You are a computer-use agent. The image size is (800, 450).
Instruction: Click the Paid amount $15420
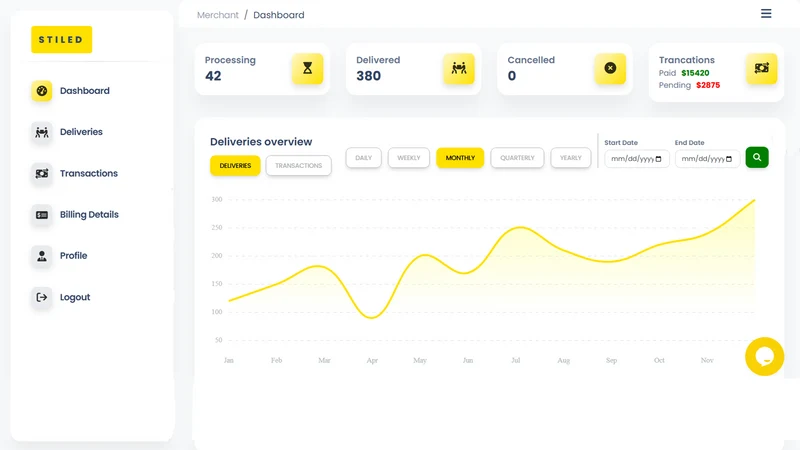[x=695, y=73]
